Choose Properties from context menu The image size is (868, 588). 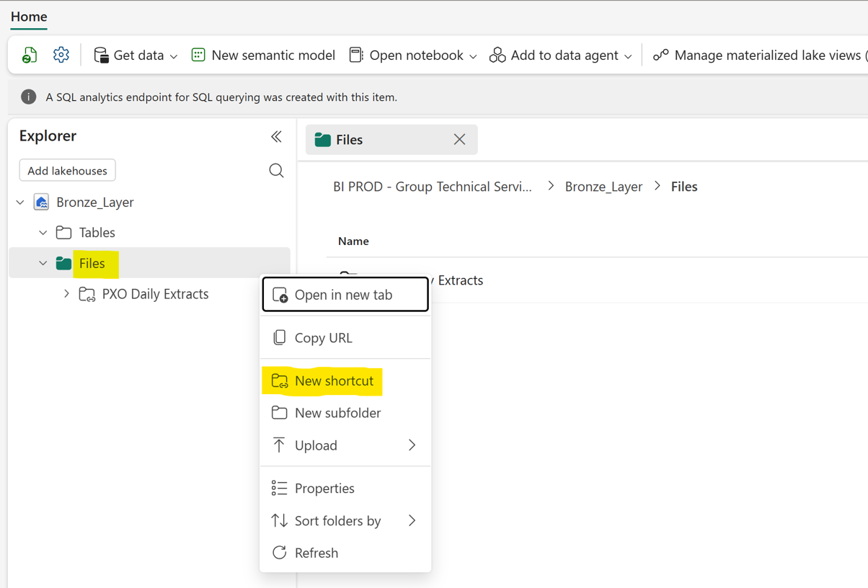(x=345, y=489)
